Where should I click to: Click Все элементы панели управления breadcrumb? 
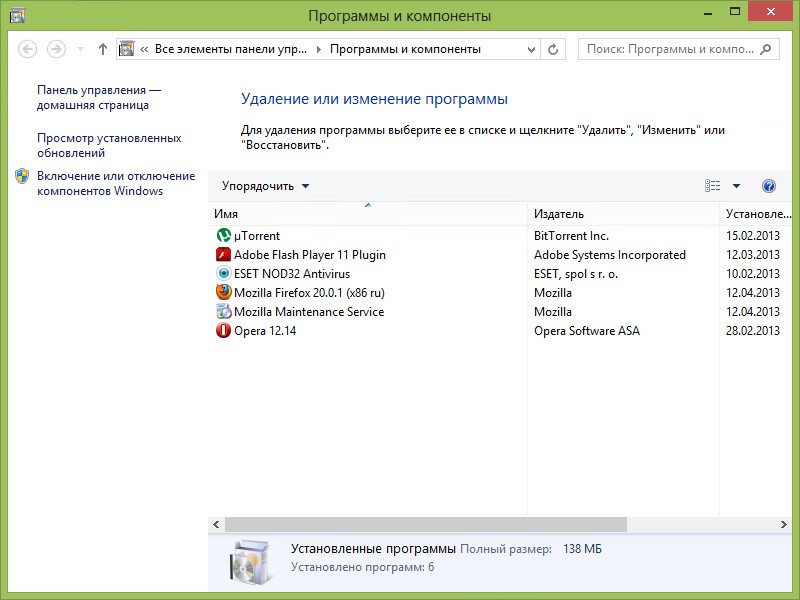pos(231,49)
